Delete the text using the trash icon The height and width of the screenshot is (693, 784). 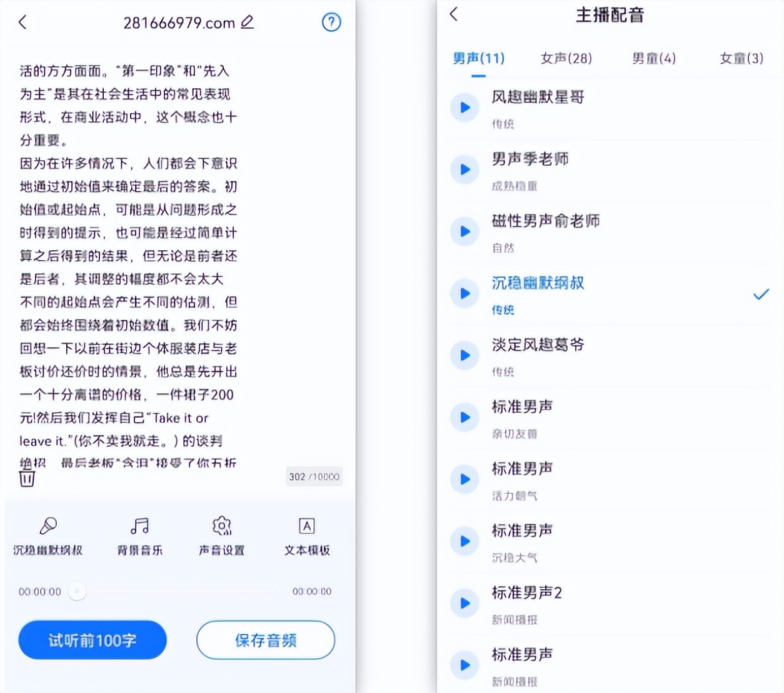[27, 478]
